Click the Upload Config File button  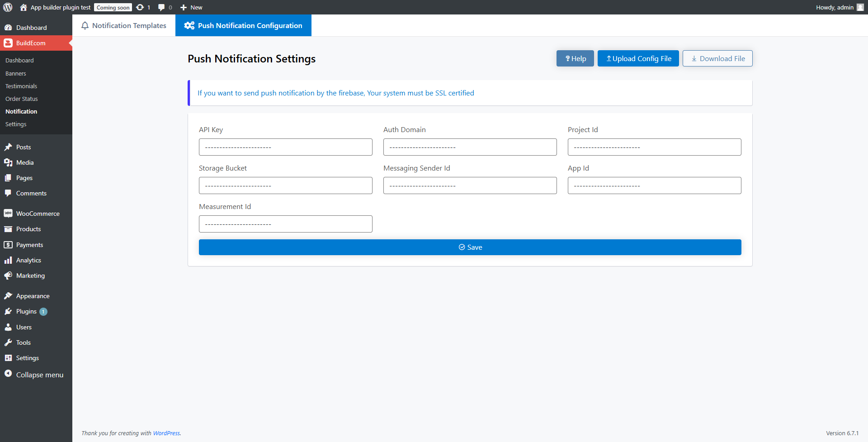click(638, 58)
